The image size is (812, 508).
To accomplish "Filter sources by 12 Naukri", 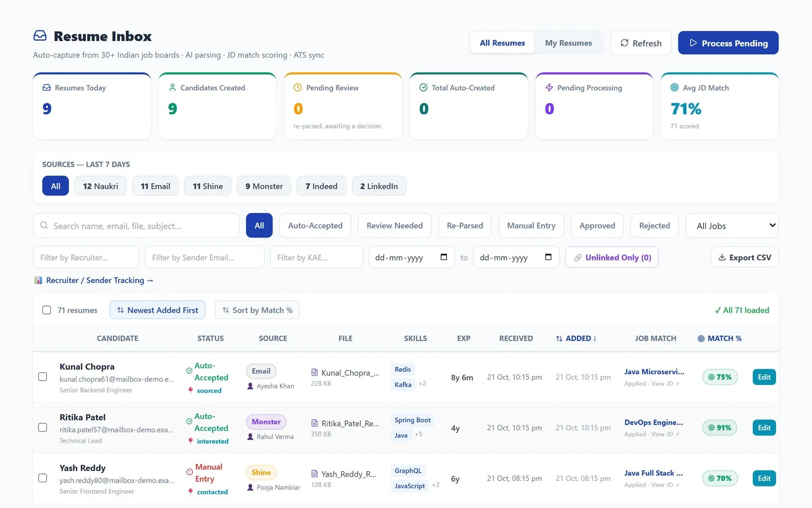I will click(101, 186).
